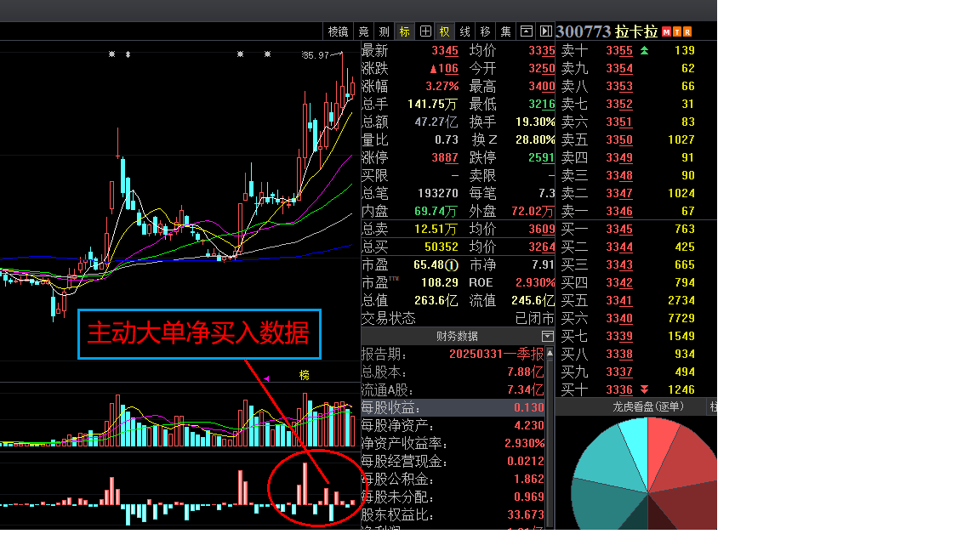This screenshot has height=551, width=980.
Task: Click 每股净资产 value 4.230
Action: click(x=529, y=425)
